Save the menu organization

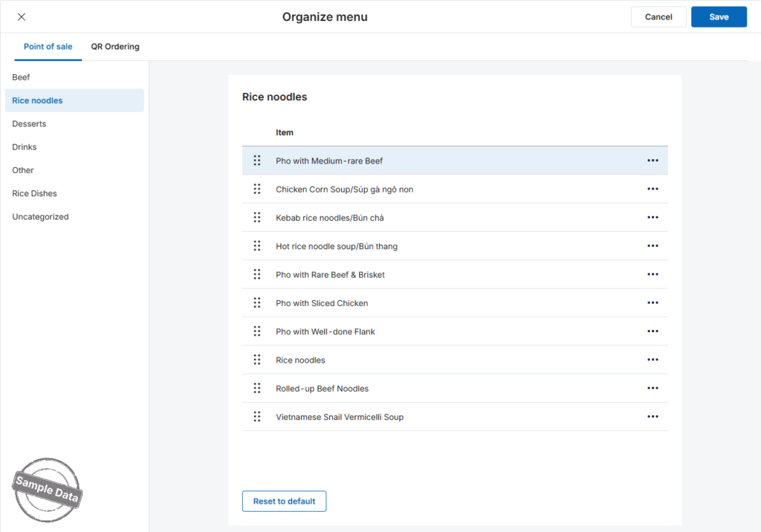point(719,17)
